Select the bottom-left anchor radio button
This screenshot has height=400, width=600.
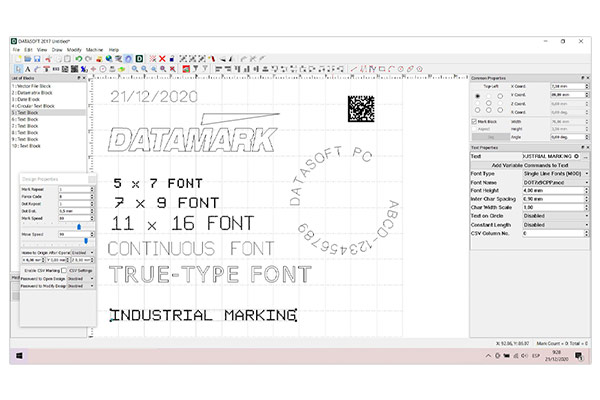tap(477, 110)
